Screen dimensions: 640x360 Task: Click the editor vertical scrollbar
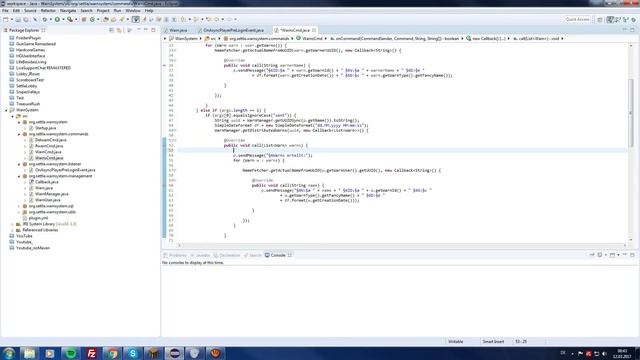tap(631, 112)
